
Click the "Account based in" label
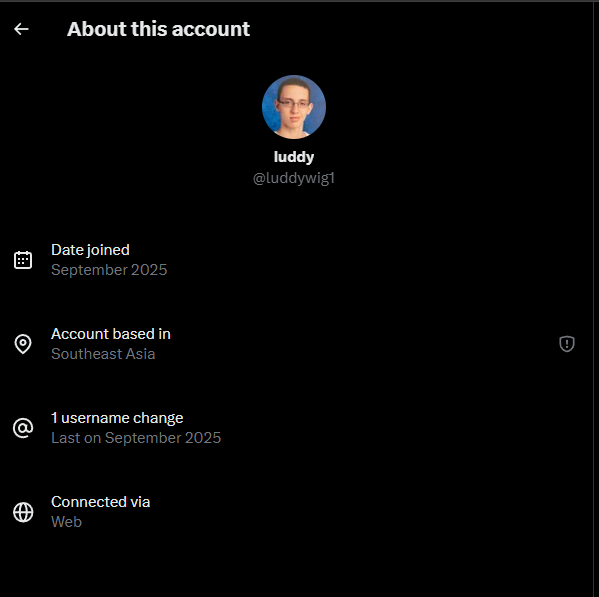point(111,334)
